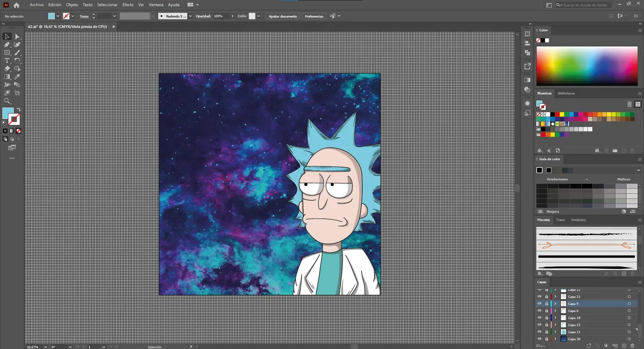Open the Transparency panel icon in dock
This screenshot has height=349, width=644.
click(x=527, y=90)
